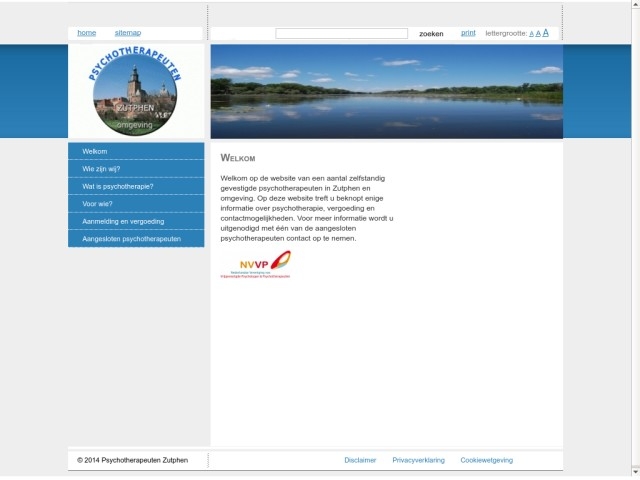Open the Disclaimer footer link
This screenshot has width=640, height=480.
(360, 460)
